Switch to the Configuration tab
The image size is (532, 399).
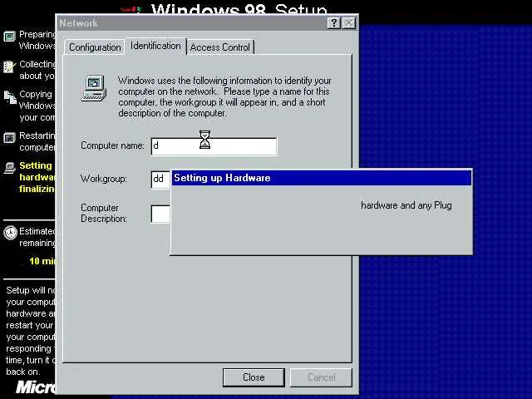click(95, 47)
